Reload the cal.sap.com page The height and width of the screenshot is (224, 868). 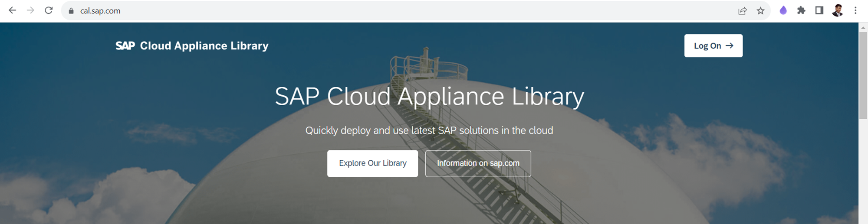(49, 10)
